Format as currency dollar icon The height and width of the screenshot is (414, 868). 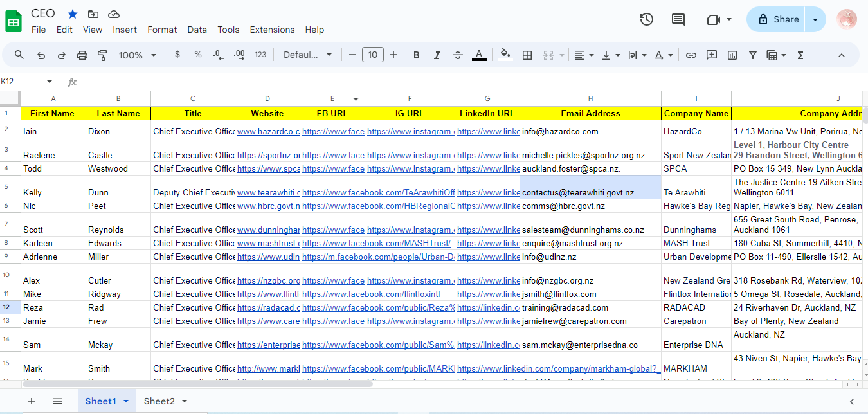[x=177, y=55]
